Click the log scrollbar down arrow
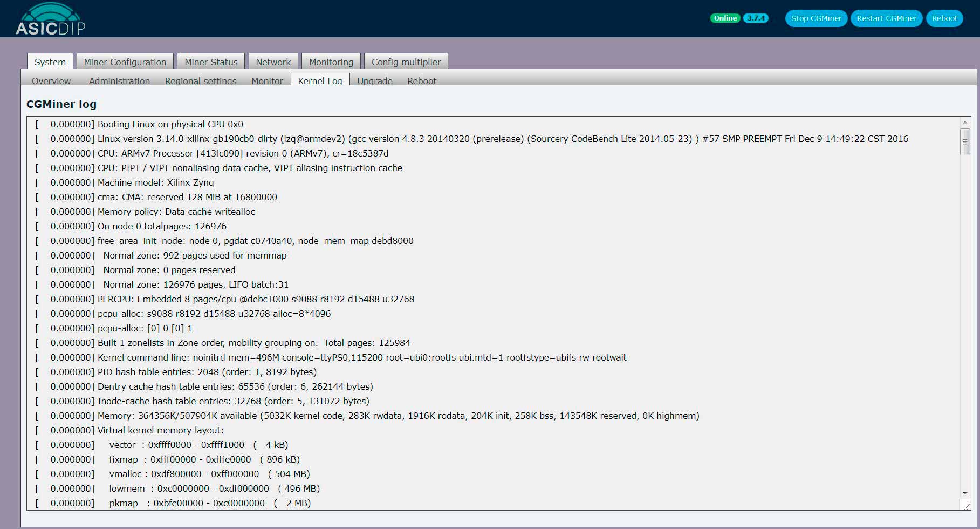This screenshot has height=529, width=980. tap(965, 493)
